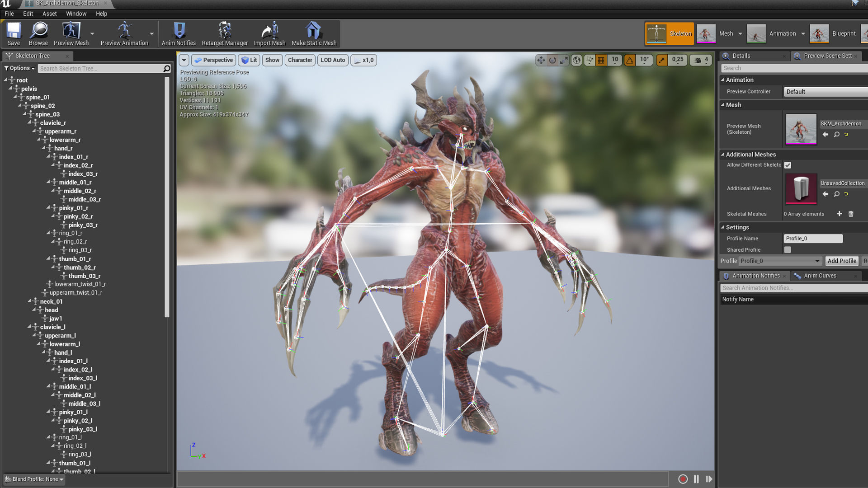Click the timeline scrub bar below viewport
868x488 pixels.
point(423,479)
